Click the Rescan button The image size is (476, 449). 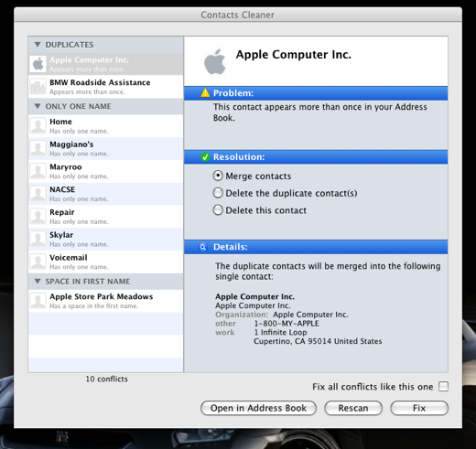[353, 408]
